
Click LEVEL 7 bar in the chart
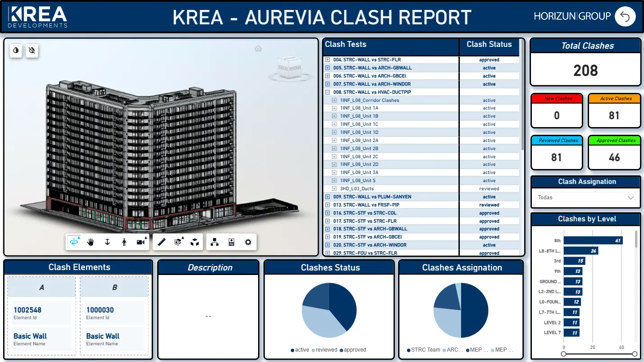point(571,333)
